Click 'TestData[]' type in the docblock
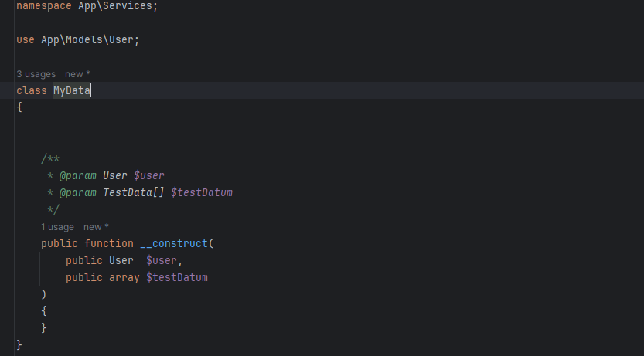The width and height of the screenshot is (644, 356). 134,193
